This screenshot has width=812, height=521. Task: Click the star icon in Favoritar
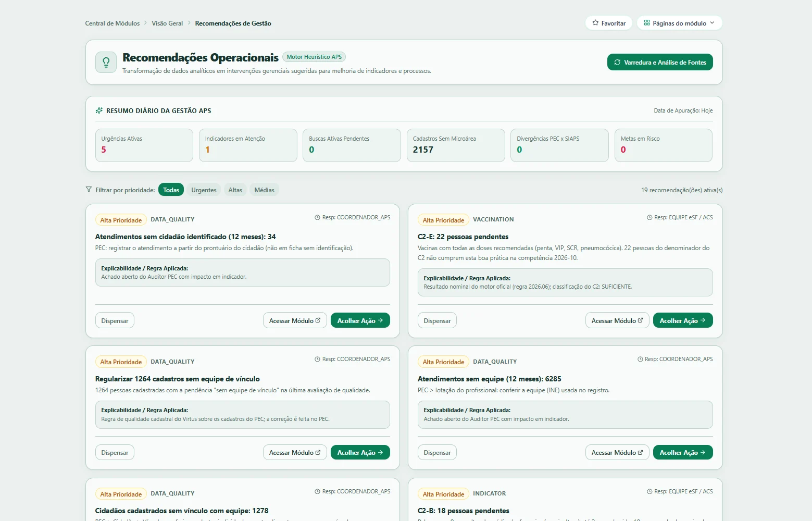(x=595, y=23)
